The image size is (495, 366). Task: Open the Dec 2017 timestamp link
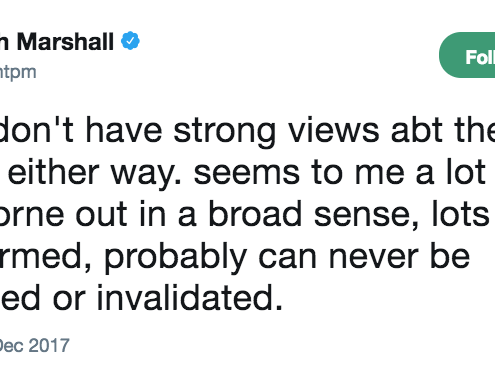(34, 345)
